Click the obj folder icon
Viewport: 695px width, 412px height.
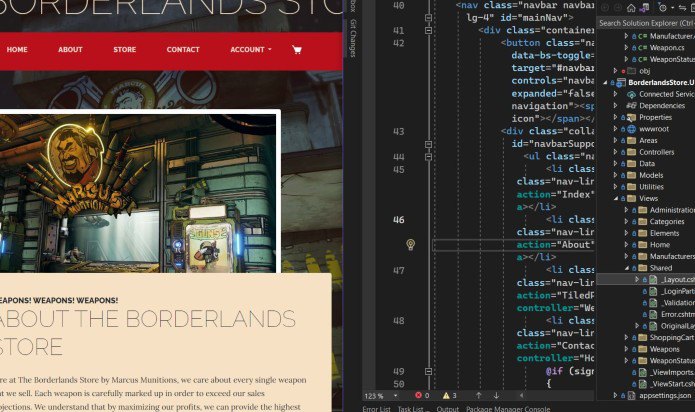[631, 71]
